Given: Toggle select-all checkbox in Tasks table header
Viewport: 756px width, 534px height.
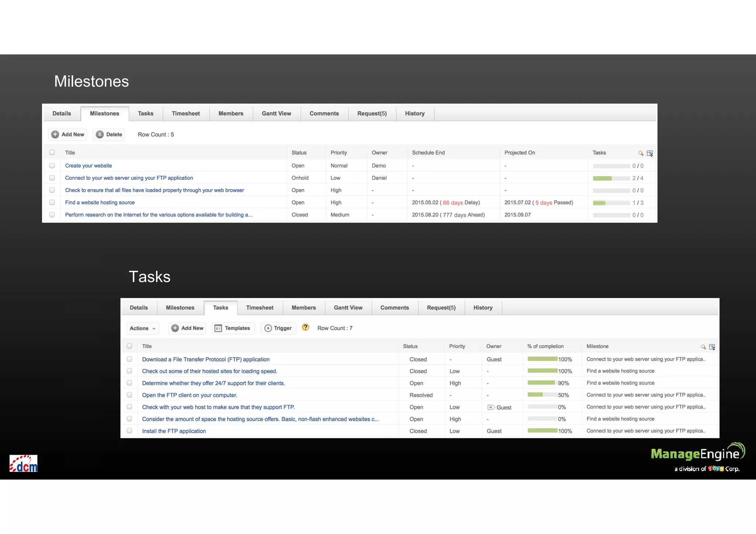Looking at the screenshot, I should [x=129, y=346].
